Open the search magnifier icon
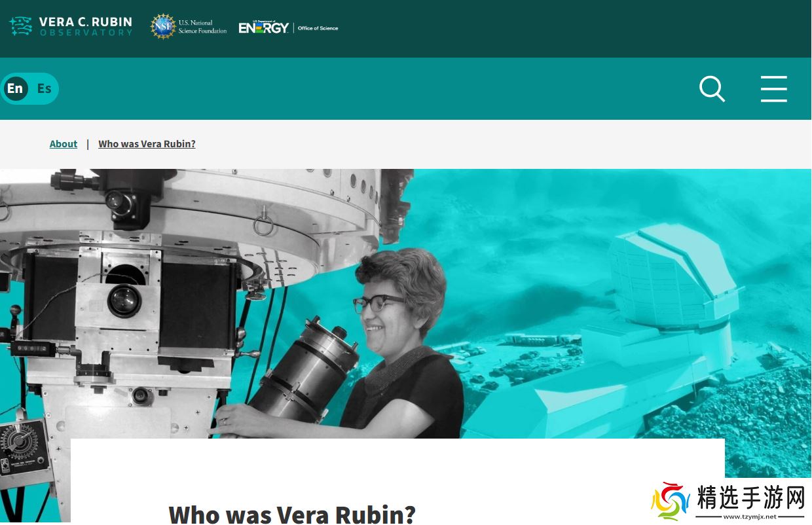Image resolution: width=812 pixels, height=525 pixels. point(712,89)
